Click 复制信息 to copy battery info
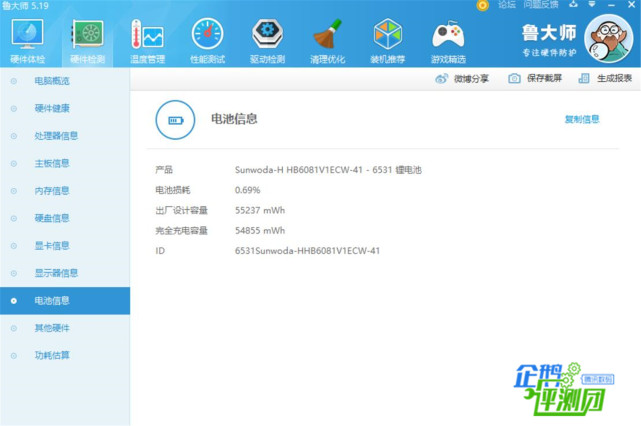This screenshot has height=426, width=641. coord(582,119)
